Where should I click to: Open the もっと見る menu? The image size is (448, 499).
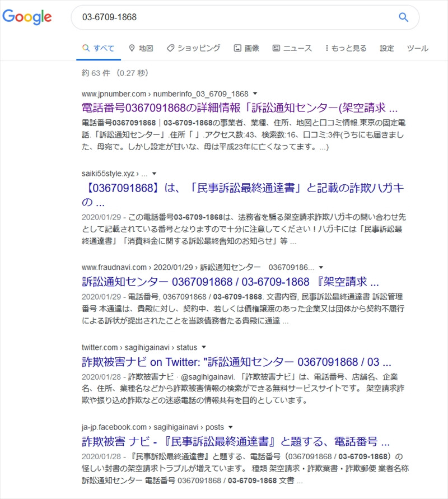[346, 48]
